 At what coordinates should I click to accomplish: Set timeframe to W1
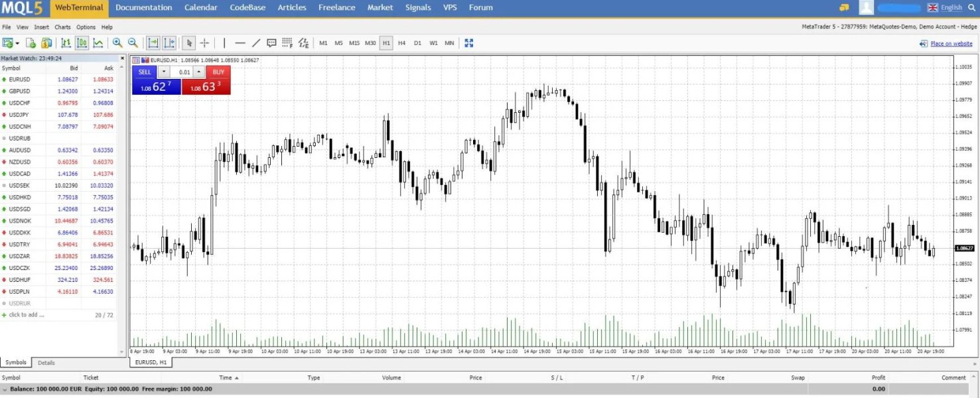tap(433, 43)
